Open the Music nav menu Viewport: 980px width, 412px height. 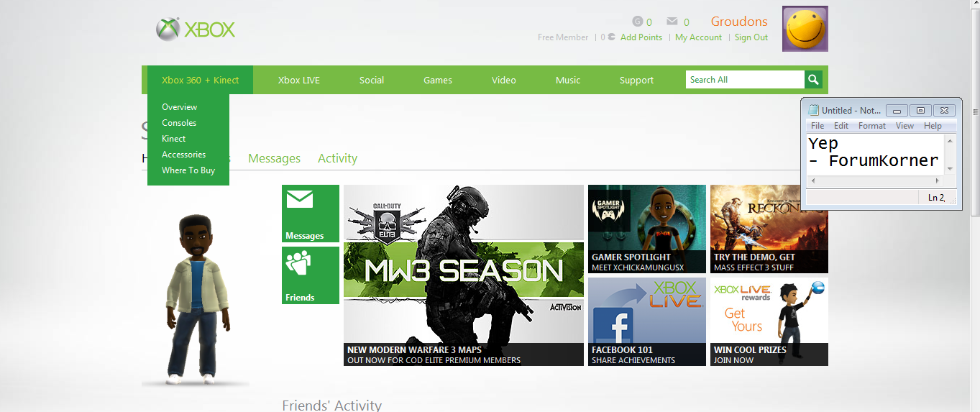[x=568, y=80]
